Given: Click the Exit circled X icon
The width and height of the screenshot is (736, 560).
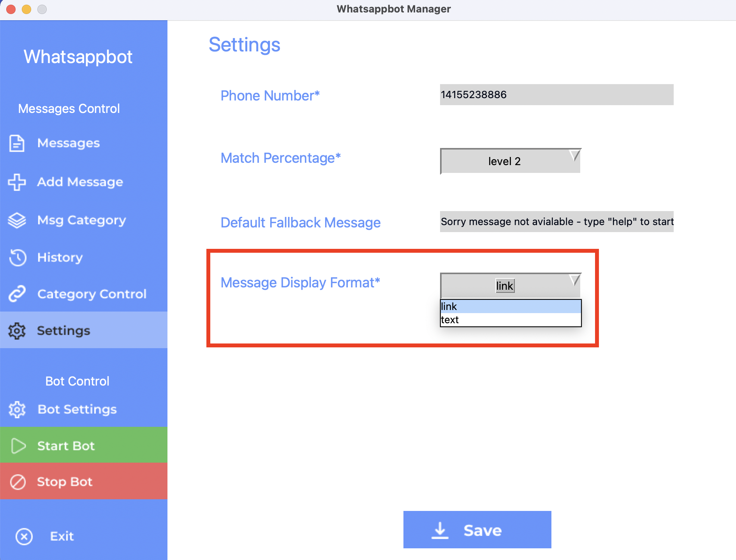Looking at the screenshot, I should 24,536.
